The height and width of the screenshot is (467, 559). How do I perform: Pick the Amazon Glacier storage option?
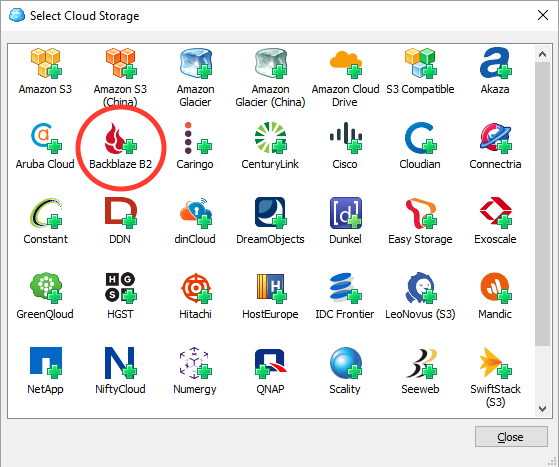point(195,63)
